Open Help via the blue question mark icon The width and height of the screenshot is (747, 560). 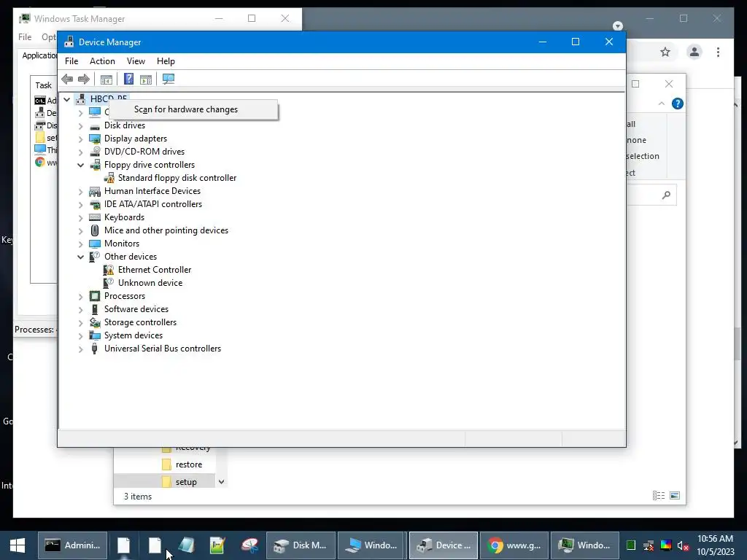click(128, 79)
